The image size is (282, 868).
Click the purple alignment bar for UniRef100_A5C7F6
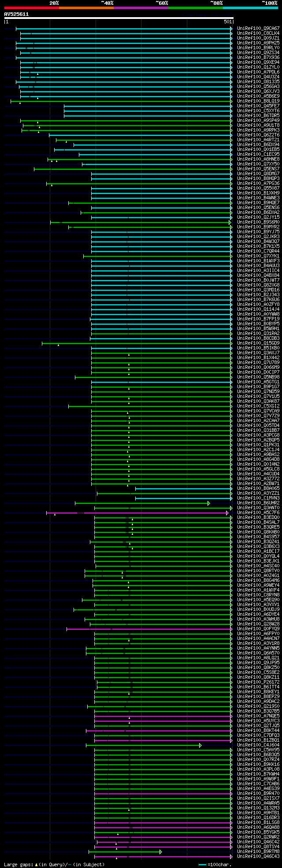(137, 513)
